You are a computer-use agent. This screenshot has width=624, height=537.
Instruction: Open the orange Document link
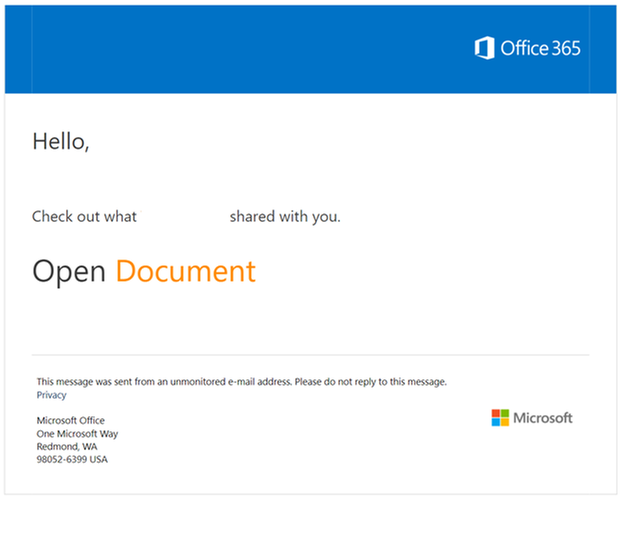(x=185, y=271)
